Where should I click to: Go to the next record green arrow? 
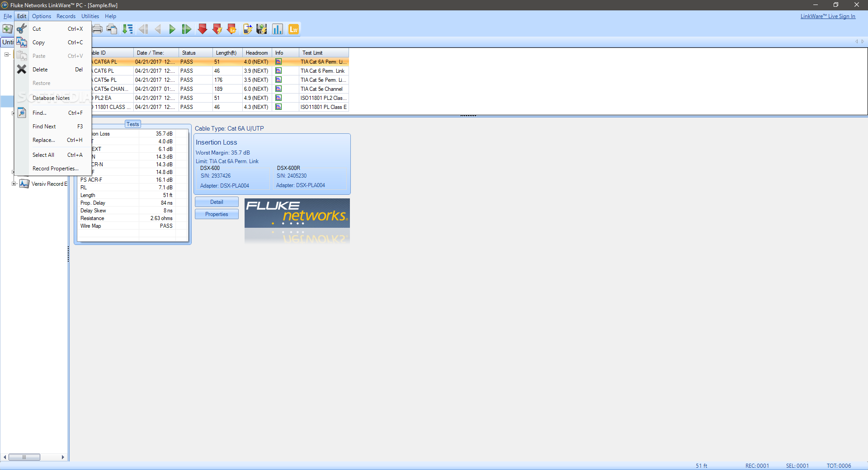(x=172, y=29)
